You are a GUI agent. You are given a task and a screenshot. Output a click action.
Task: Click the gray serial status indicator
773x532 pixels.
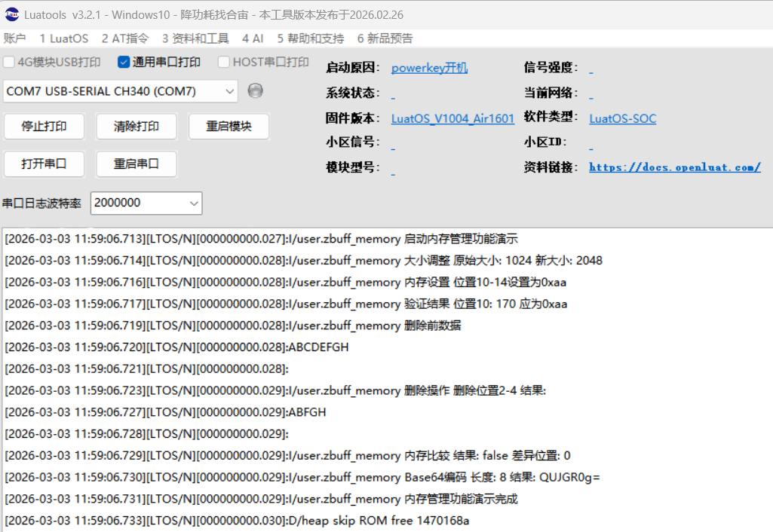[255, 90]
